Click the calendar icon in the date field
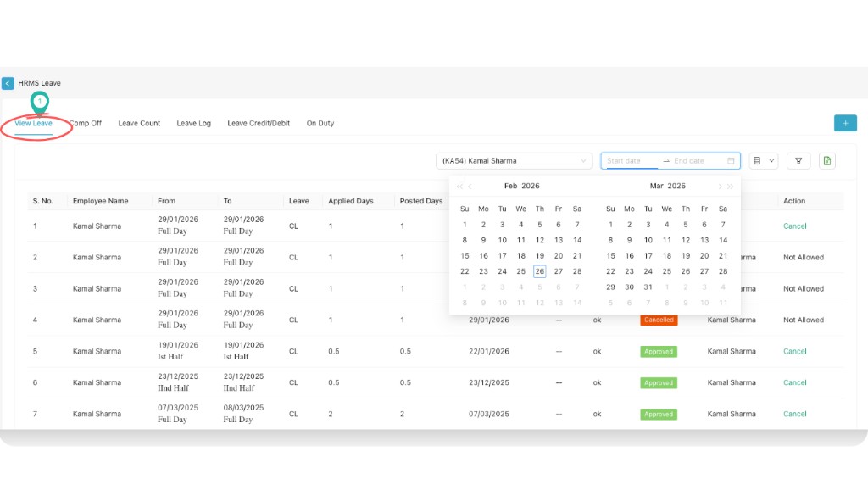This screenshot has height=496, width=868. click(x=732, y=160)
